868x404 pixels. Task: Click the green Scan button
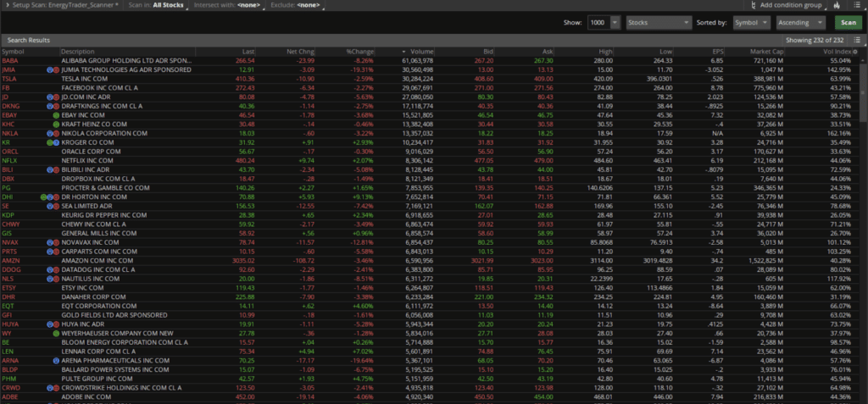click(x=849, y=23)
